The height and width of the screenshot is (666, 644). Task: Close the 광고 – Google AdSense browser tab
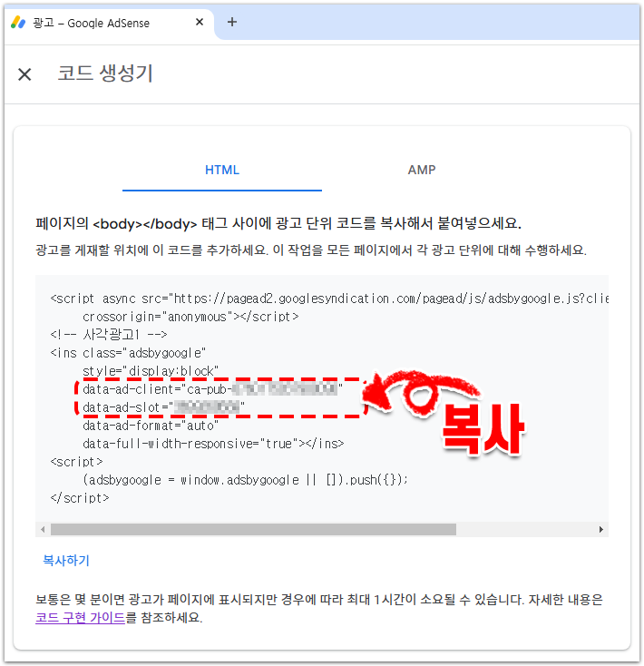200,22
